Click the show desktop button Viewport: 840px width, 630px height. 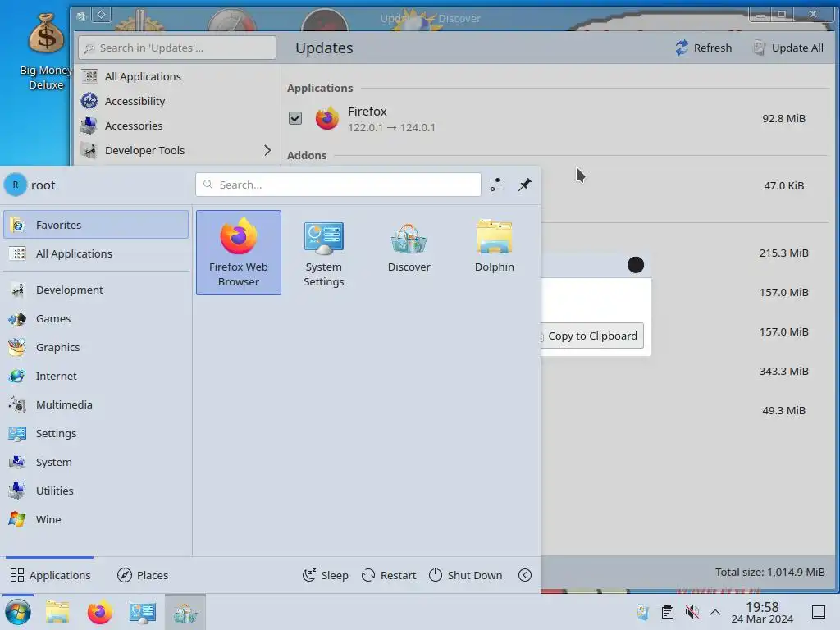coord(819,612)
